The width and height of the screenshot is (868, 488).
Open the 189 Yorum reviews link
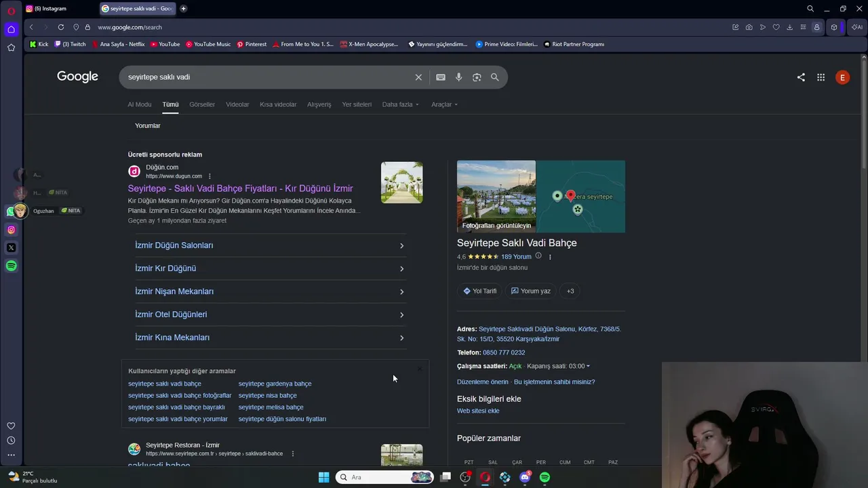pyautogui.click(x=516, y=257)
